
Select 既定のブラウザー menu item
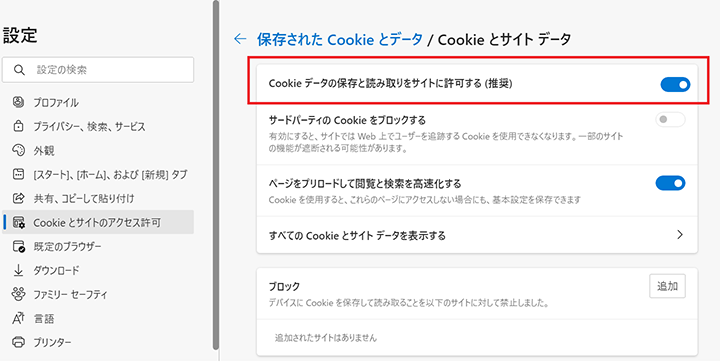pyautogui.click(x=98, y=247)
